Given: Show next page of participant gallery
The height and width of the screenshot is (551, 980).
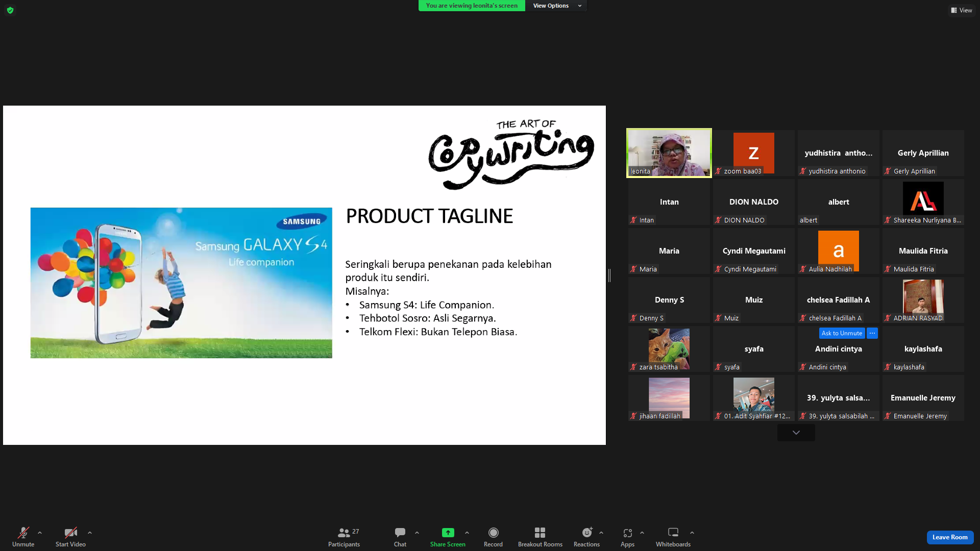Looking at the screenshot, I should (796, 433).
